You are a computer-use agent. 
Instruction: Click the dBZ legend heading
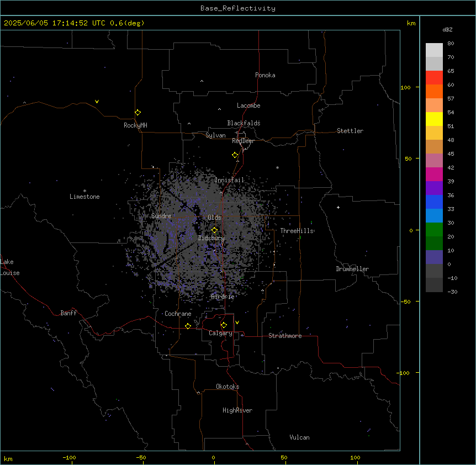(x=447, y=29)
